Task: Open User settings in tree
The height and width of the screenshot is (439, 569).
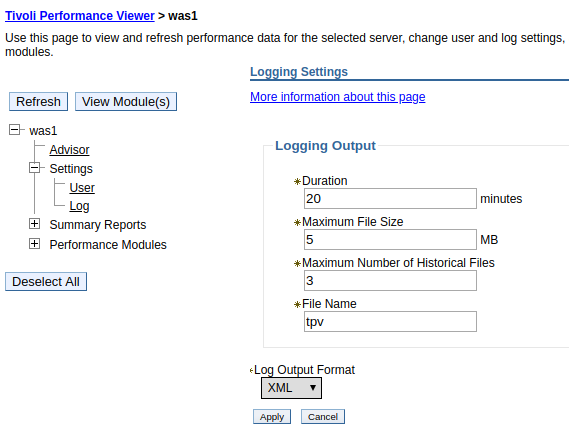Action: [x=82, y=188]
